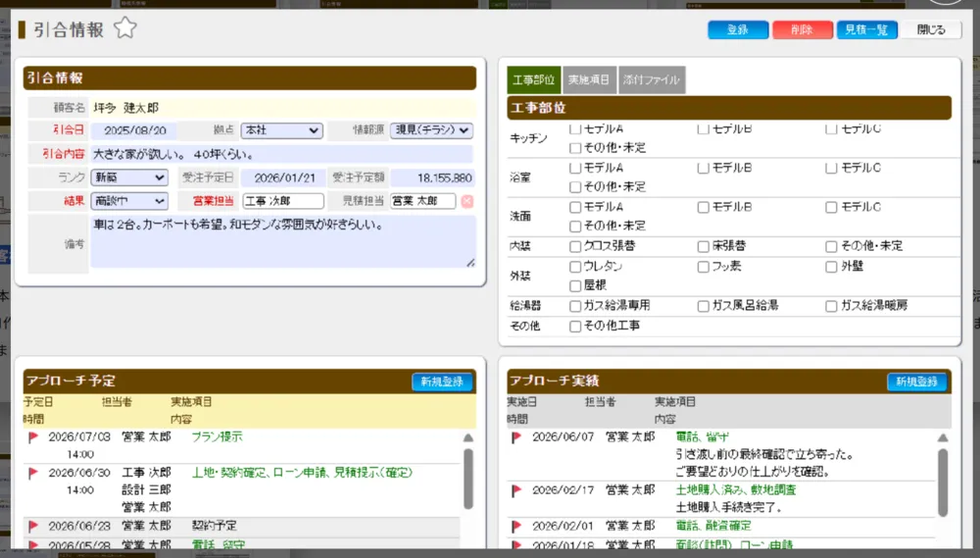Clear the 見積担当 field with red X
This screenshot has width=980, height=558.
click(466, 201)
